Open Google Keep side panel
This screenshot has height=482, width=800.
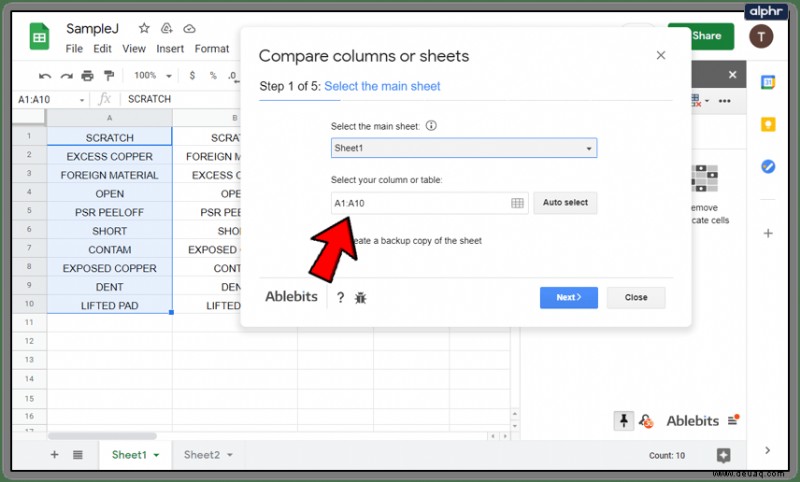(768, 124)
